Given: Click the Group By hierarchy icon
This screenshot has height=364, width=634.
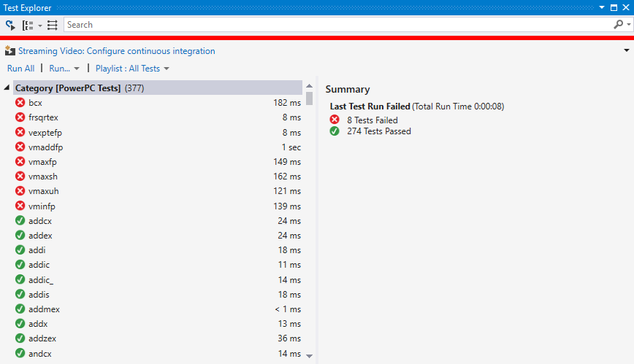Looking at the screenshot, I should [x=28, y=26].
